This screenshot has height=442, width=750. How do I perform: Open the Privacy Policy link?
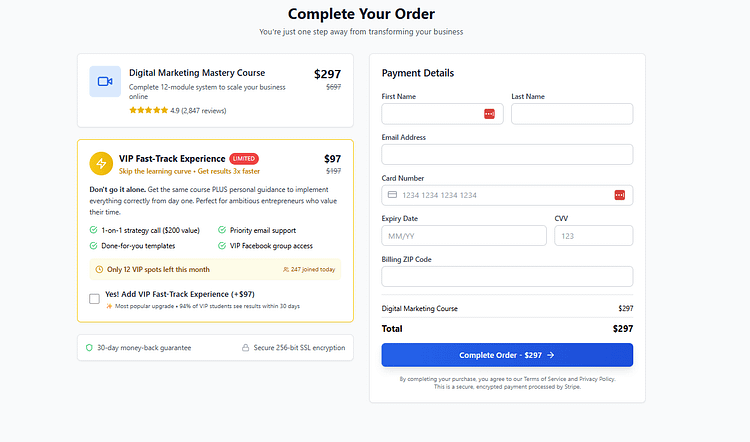coord(596,379)
